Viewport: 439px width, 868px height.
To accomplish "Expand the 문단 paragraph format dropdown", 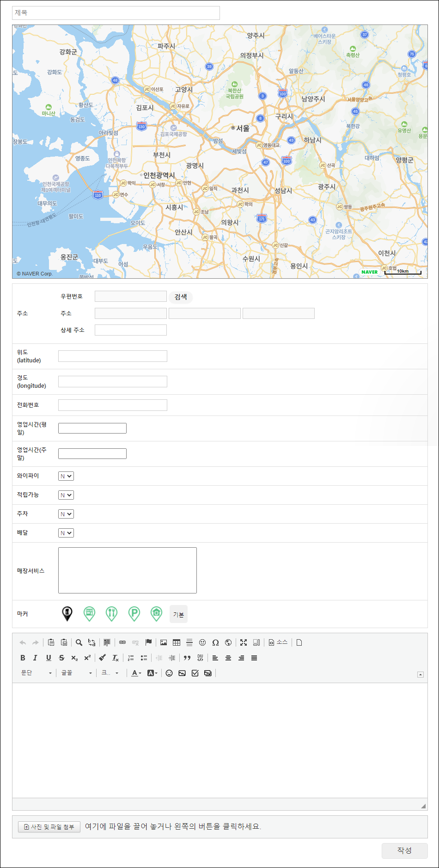I will (36, 673).
